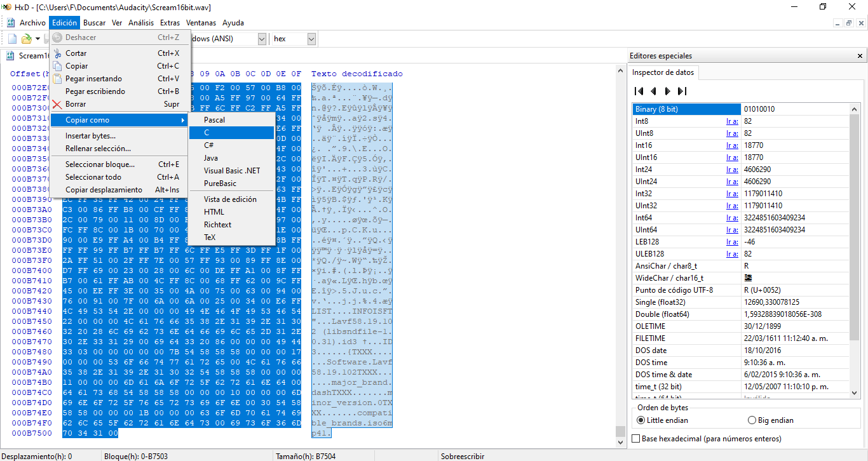868x461 pixels.
Task: Restore the MDI child window
Action: tap(849, 23)
